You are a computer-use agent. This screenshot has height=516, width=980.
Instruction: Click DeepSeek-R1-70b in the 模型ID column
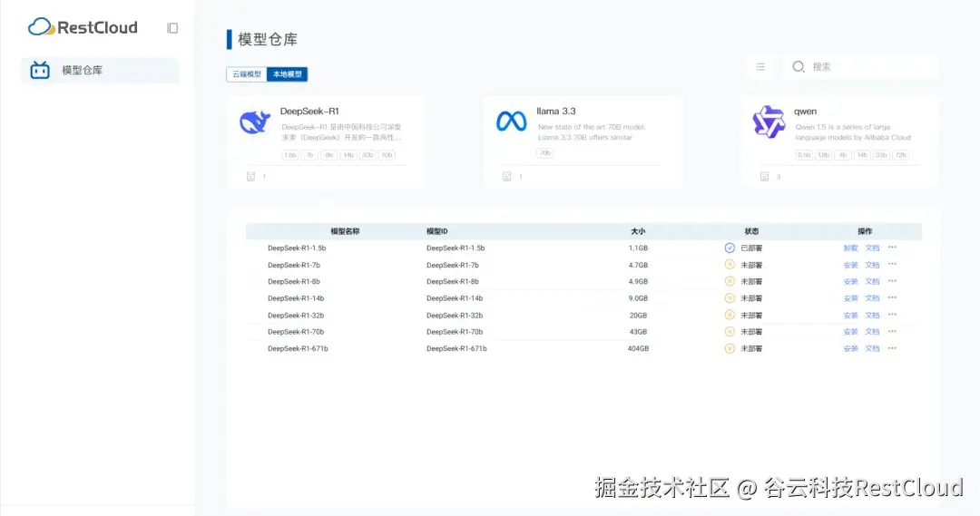click(x=455, y=332)
